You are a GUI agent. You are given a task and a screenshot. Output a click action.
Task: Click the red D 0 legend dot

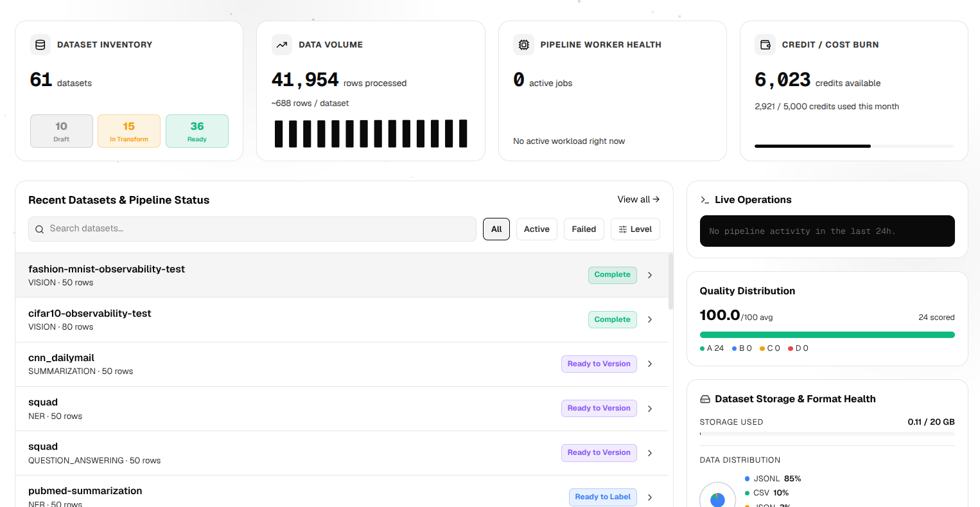tap(791, 348)
